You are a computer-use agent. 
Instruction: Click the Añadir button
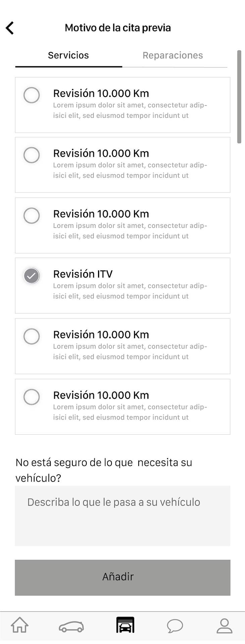click(122, 578)
